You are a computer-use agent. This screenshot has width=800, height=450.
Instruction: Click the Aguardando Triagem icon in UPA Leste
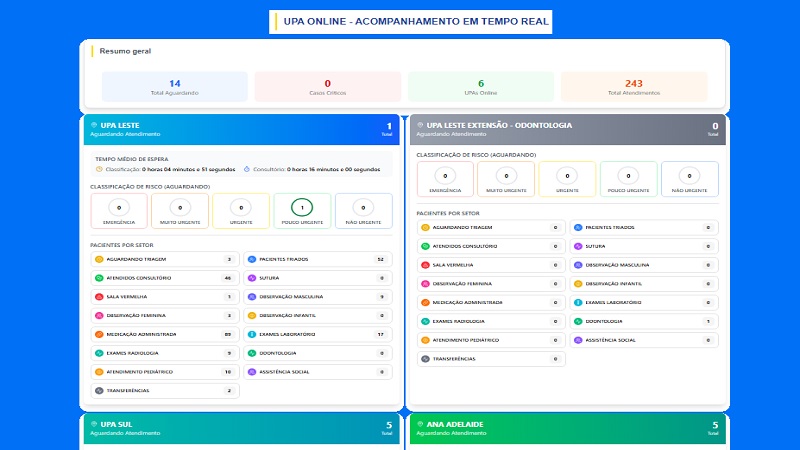pyautogui.click(x=99, y=259)
